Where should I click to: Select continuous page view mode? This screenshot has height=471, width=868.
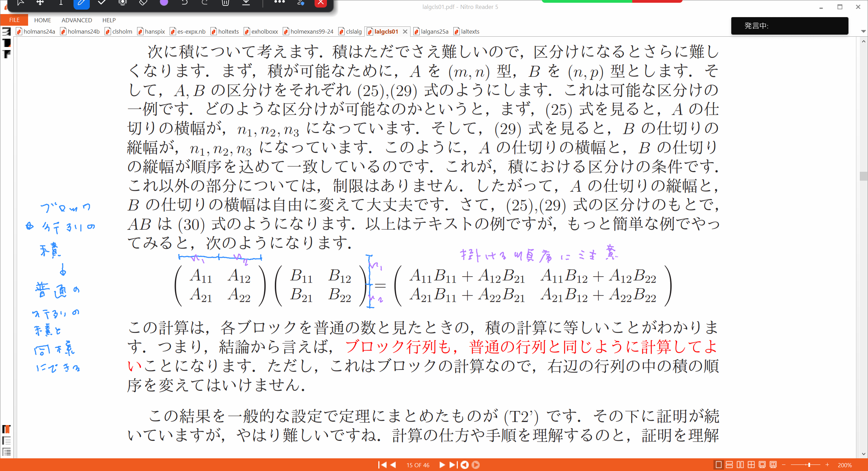pos(729,465)
